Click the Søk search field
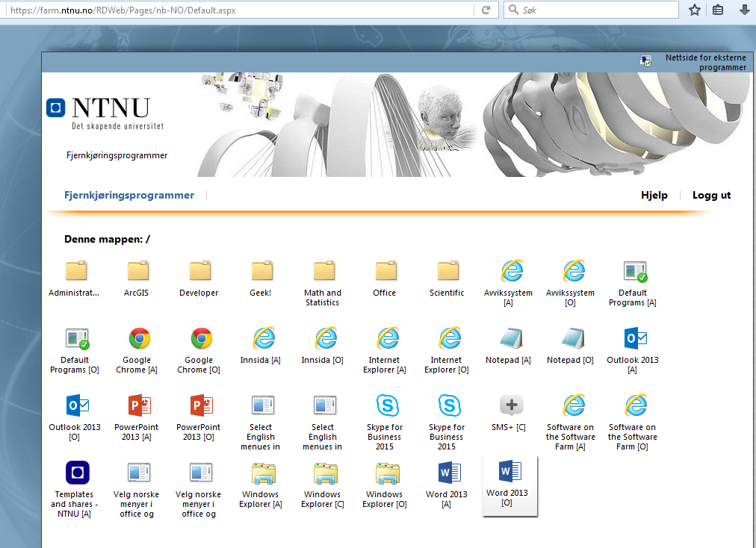This screenshot has width=756, height=548. pos(592,10)
